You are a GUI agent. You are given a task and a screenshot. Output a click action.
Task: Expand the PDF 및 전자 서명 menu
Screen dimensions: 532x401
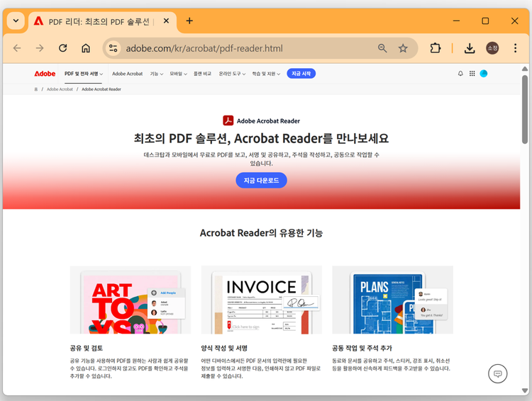(x=84, y=74)
